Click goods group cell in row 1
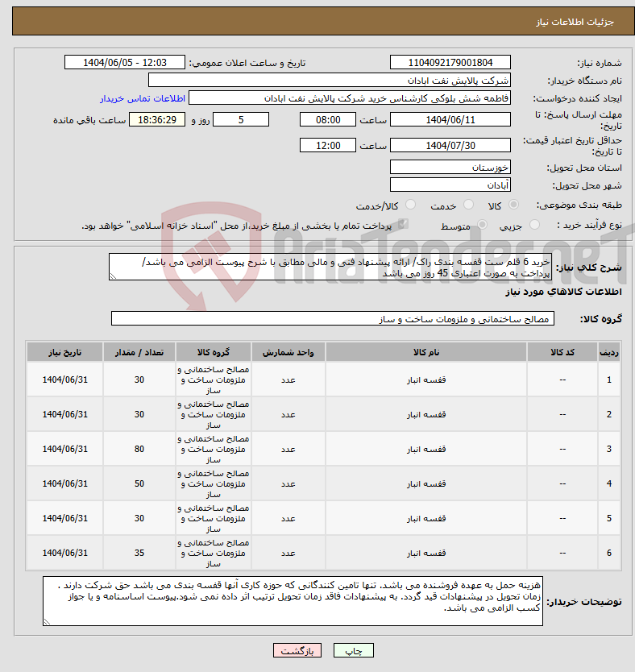This screenshot has width=635, height=672. [214, 380]
